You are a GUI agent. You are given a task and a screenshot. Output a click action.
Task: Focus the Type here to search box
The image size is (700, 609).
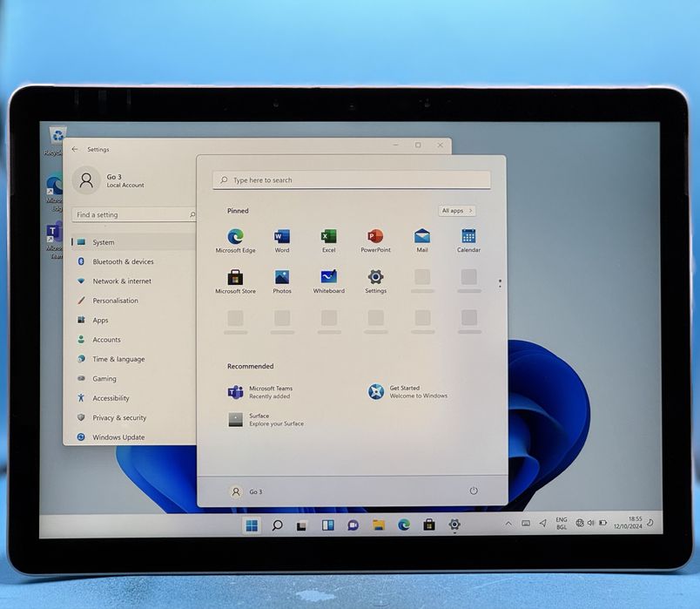tap(352, 180)
